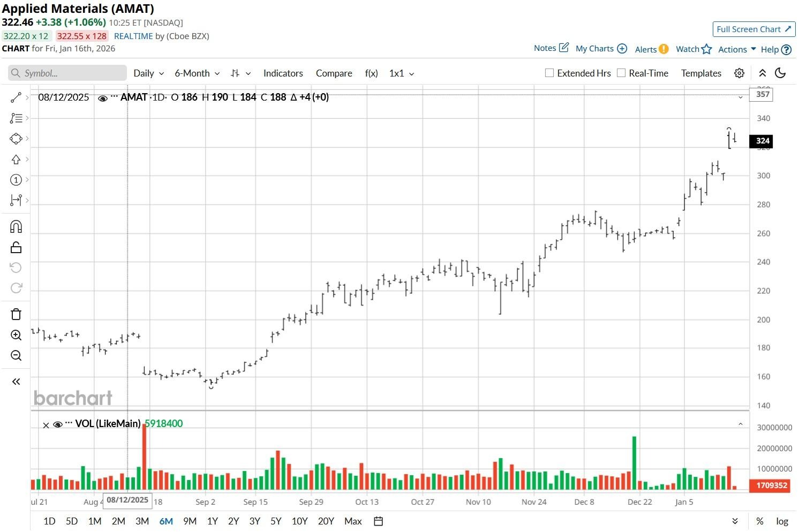799x532 pixels.
Task: Switch to dark mode
Action: (780, 73)
